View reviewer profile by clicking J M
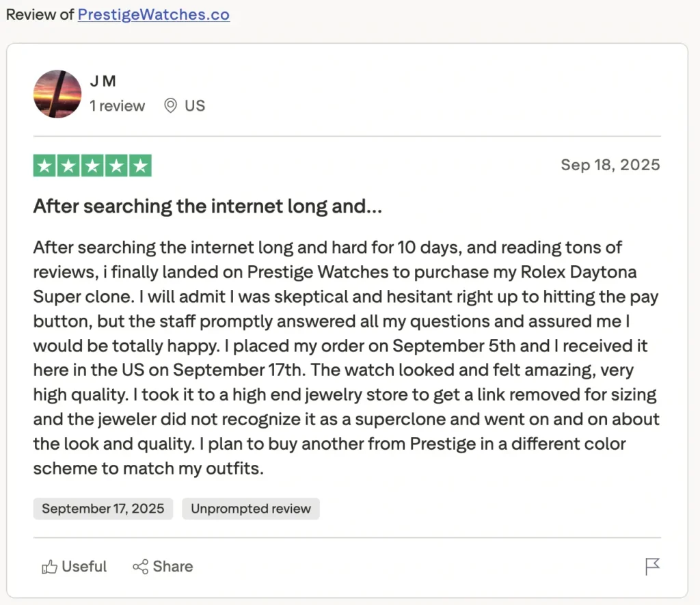This screenshot has height=605, width=700. [x=103, y=81]
